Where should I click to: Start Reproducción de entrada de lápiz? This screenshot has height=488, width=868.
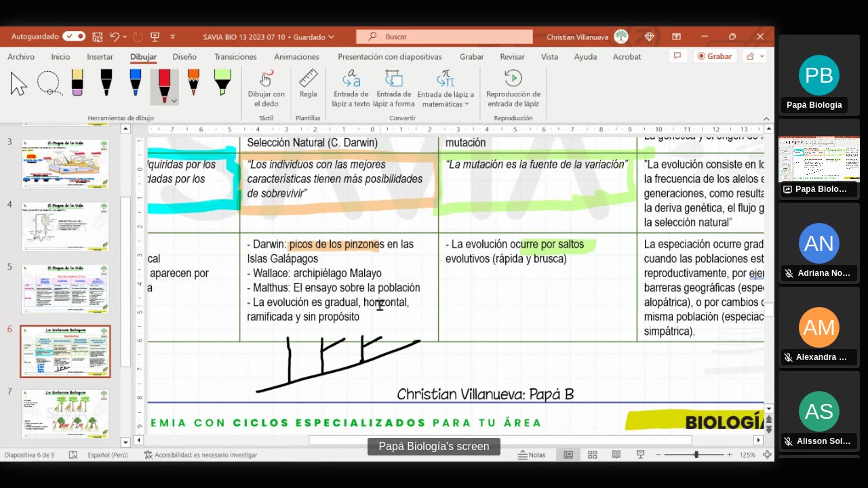(x=513, y=89)
